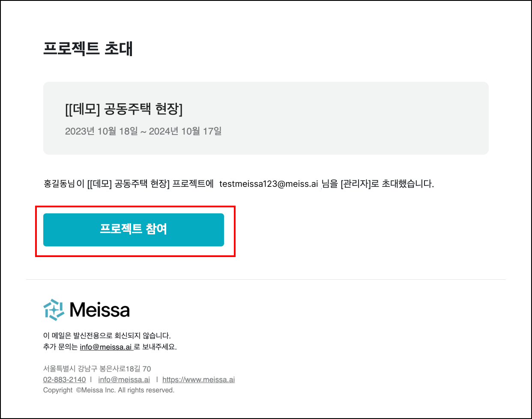
Task: Click 추가 문의는 text before email link
Action: coord(60,347)
